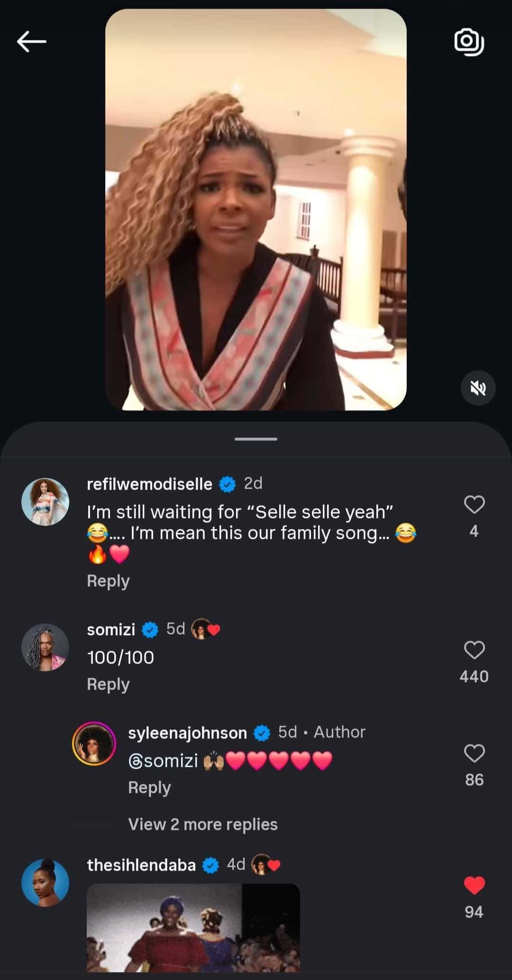Reply to syleenajohnson's comment
This screenshot has height=980, width=512.
point(149,788)
